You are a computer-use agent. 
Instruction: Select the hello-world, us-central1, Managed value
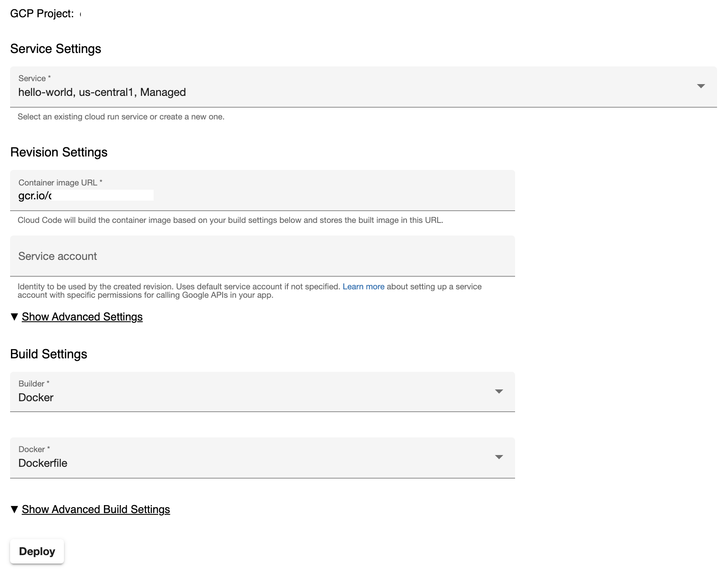coord(102,93)
